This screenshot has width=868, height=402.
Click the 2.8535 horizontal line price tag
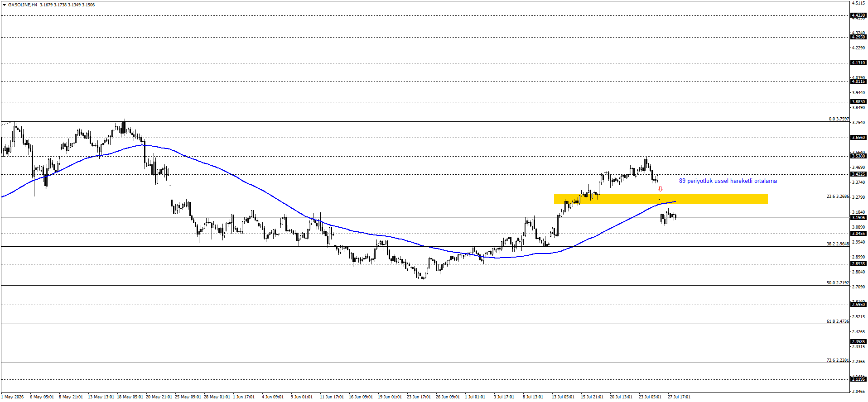point(858,264)
